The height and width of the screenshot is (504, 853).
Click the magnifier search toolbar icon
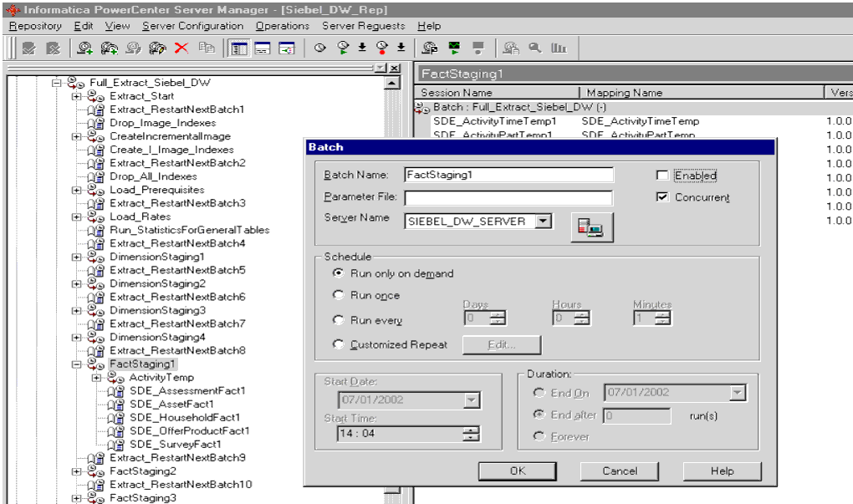pos(535,48)
